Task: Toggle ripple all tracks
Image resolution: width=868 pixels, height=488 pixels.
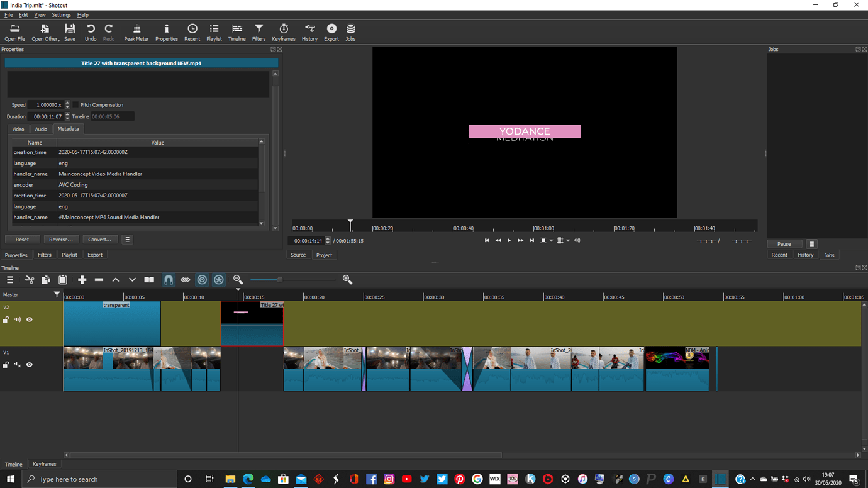Action: [x=219, y=280]
